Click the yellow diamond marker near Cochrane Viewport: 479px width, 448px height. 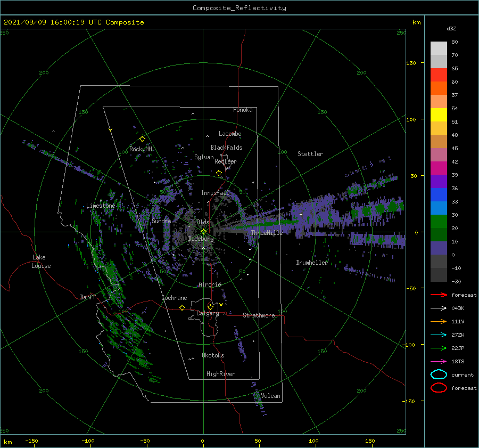(183, 308)
